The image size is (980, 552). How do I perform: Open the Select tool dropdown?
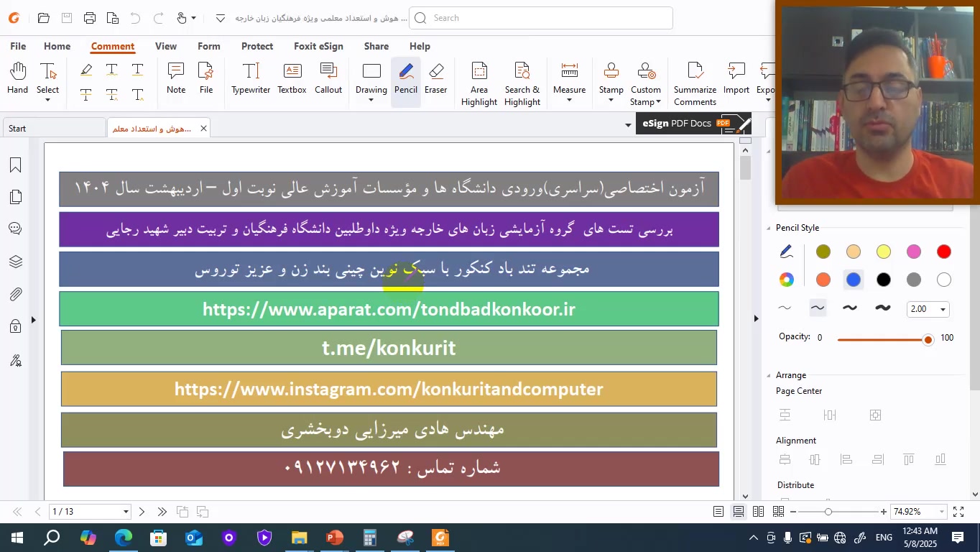tap(47, 99)
